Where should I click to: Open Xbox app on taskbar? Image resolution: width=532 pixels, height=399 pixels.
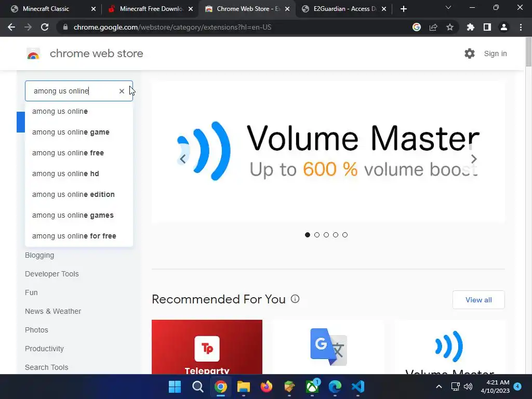[312, 387]
